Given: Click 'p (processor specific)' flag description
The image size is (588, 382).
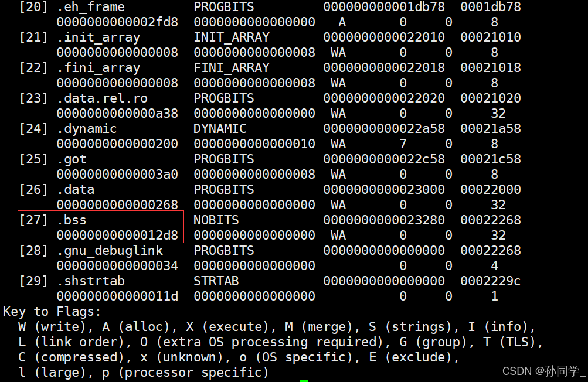Looking at the screenshot, I should coord(186,373).
